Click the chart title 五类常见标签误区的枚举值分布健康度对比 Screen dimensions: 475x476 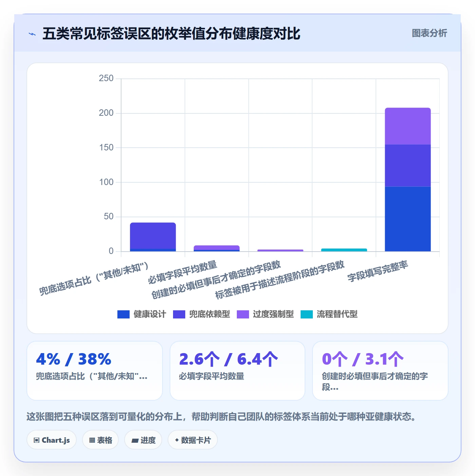171,34
